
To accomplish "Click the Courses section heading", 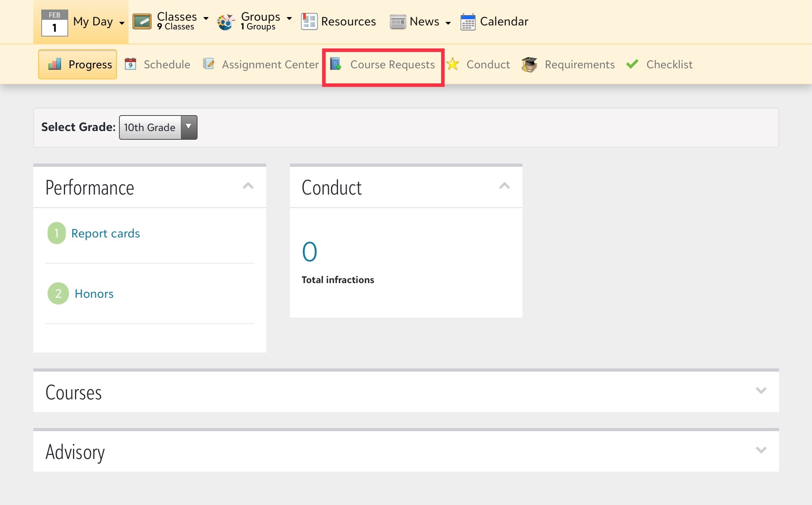I will [73, 393].
